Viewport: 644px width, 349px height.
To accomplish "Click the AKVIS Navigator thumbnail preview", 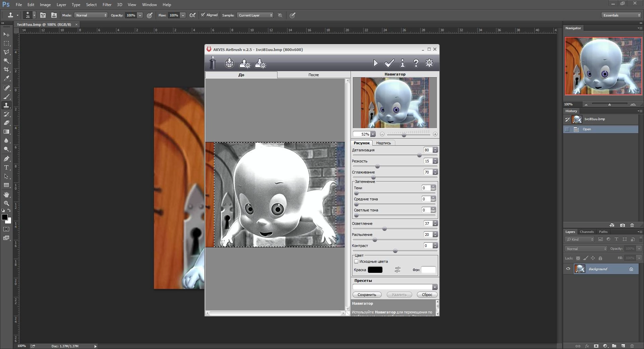I will coord(395,103).
